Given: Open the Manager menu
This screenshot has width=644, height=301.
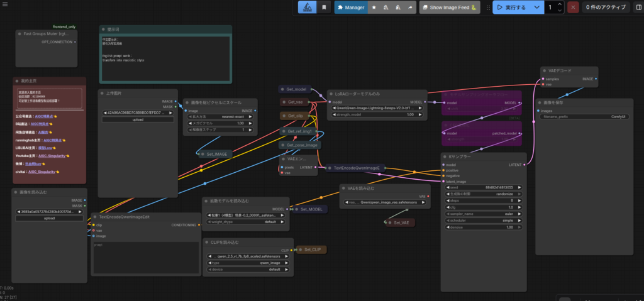Looking at the screenshot, I should [350, 8].
